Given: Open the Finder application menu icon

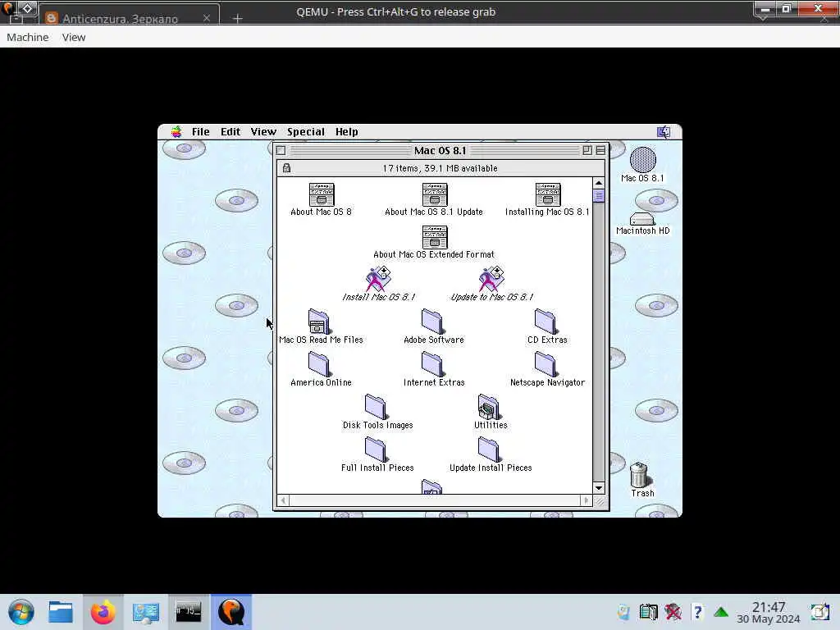Looking at the screenshot, I should pyautogui.click(x=664, y=132).
